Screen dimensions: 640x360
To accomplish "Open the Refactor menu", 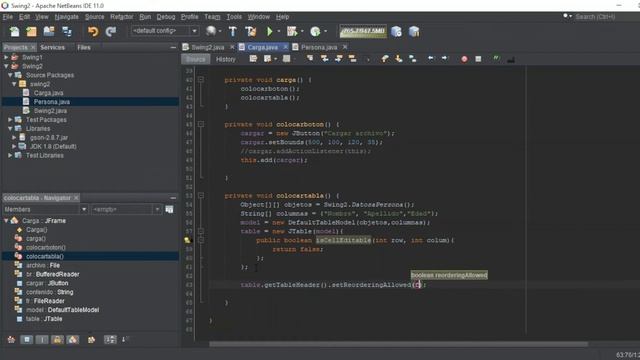I will (x=122, y=17).
